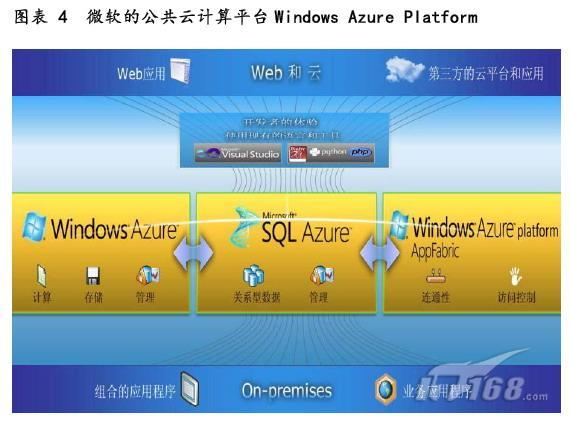570x422 pixels.
Task: Click the Web 和 云 heading
Action: point(286,72)
